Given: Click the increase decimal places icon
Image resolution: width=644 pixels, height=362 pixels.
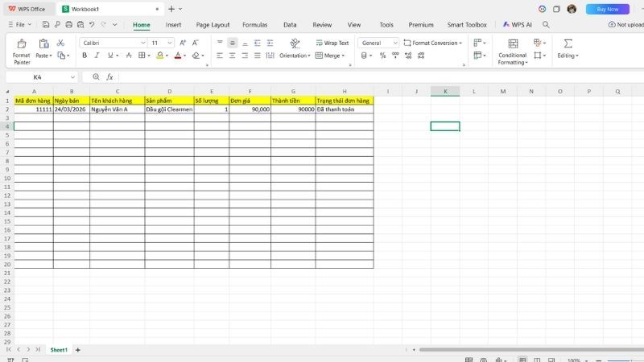Looking at the screenshot, I should [x=408, y=56].
